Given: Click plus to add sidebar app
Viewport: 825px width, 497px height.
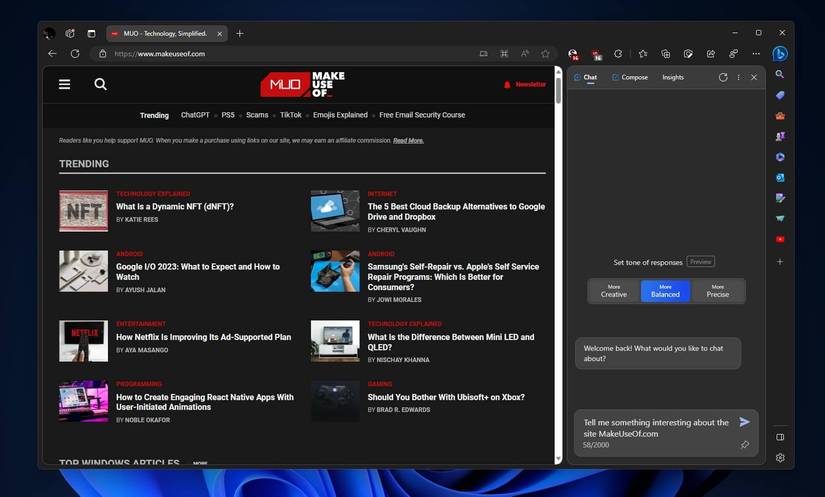Looking at the screenshot, I should pos(780,261).
